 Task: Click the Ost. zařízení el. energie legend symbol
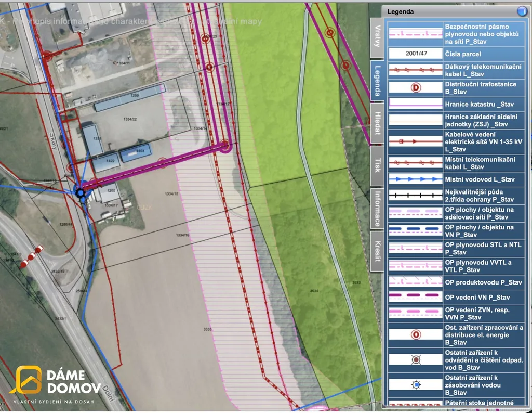coord(415,335)
